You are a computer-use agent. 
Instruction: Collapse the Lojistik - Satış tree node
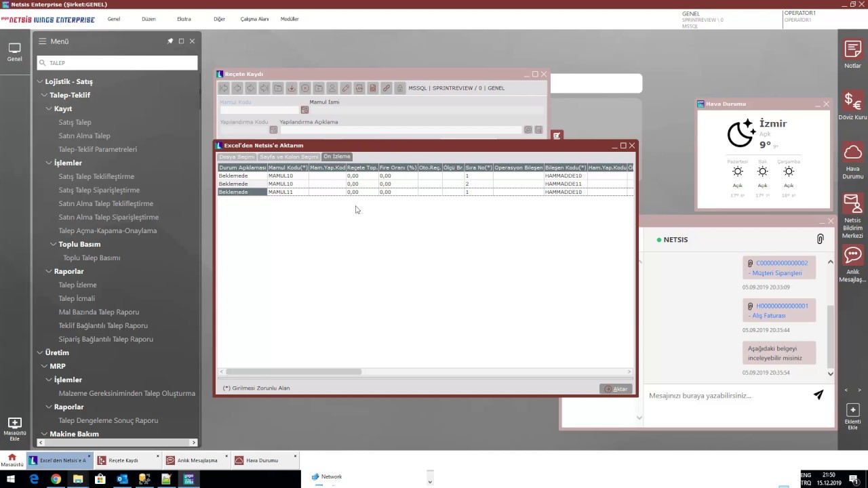coord(40,81)
